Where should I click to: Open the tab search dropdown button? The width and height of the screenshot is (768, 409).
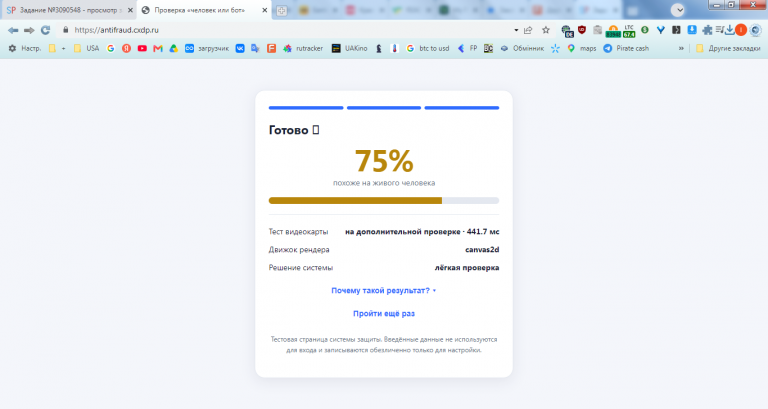[678, 10]
